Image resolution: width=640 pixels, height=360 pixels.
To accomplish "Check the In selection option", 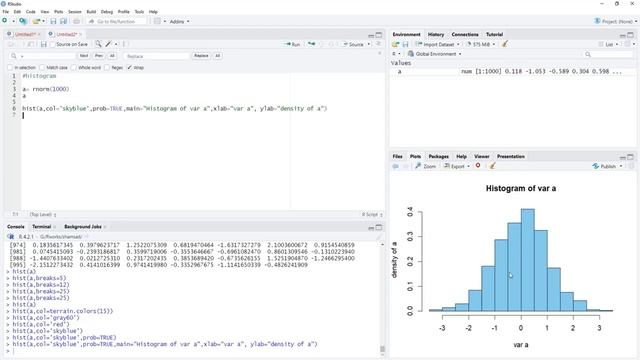I will tap(10, 67).
